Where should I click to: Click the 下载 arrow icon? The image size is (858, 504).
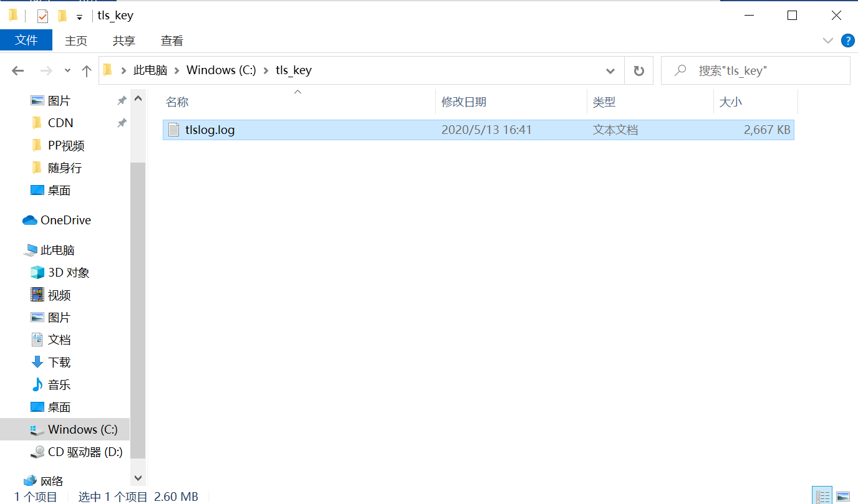click(x=37, y=362)
